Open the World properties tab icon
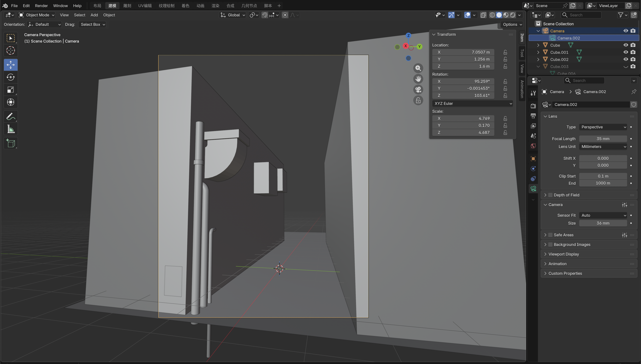 pos(533,146)
